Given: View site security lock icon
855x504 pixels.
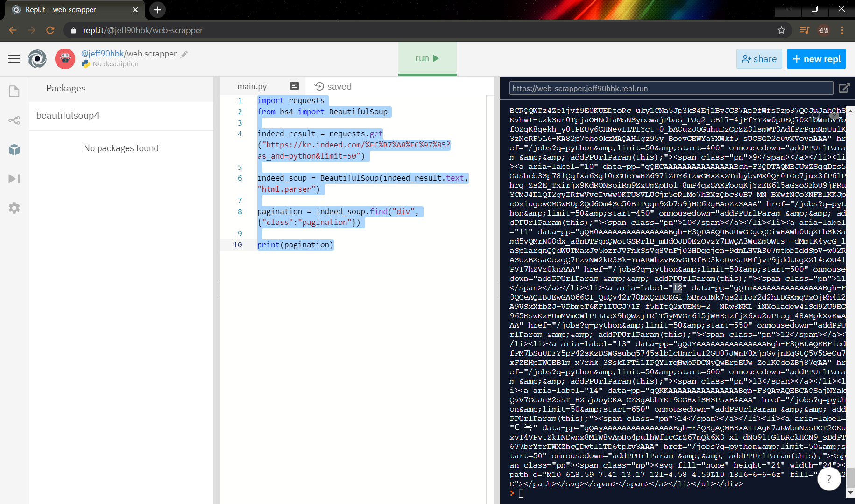Looking at the screenshot, I should (x=73, y=30).
